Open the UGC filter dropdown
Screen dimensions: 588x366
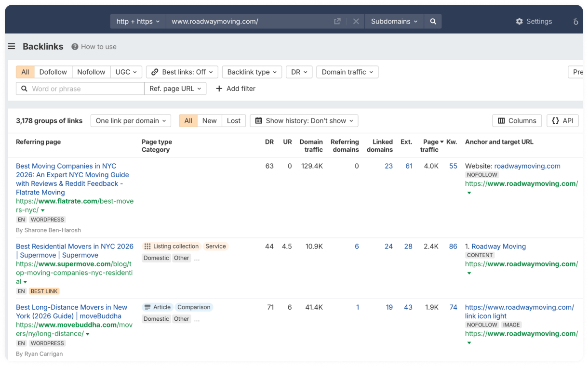coord(126,72)
